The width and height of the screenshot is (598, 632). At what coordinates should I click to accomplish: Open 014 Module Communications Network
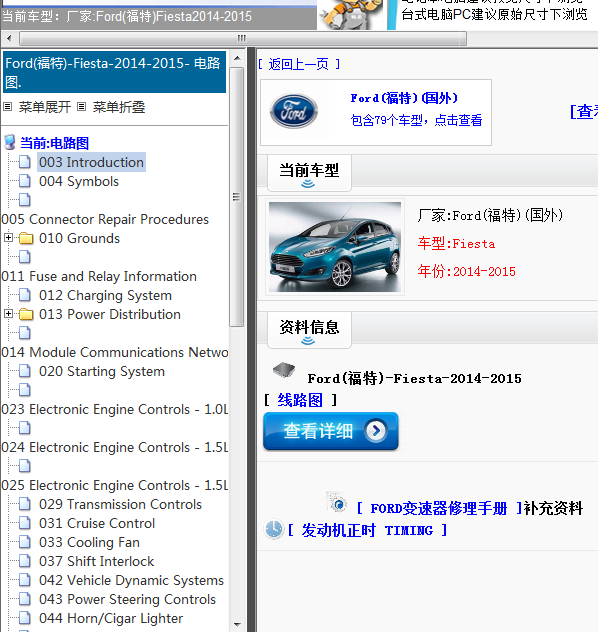115,352
